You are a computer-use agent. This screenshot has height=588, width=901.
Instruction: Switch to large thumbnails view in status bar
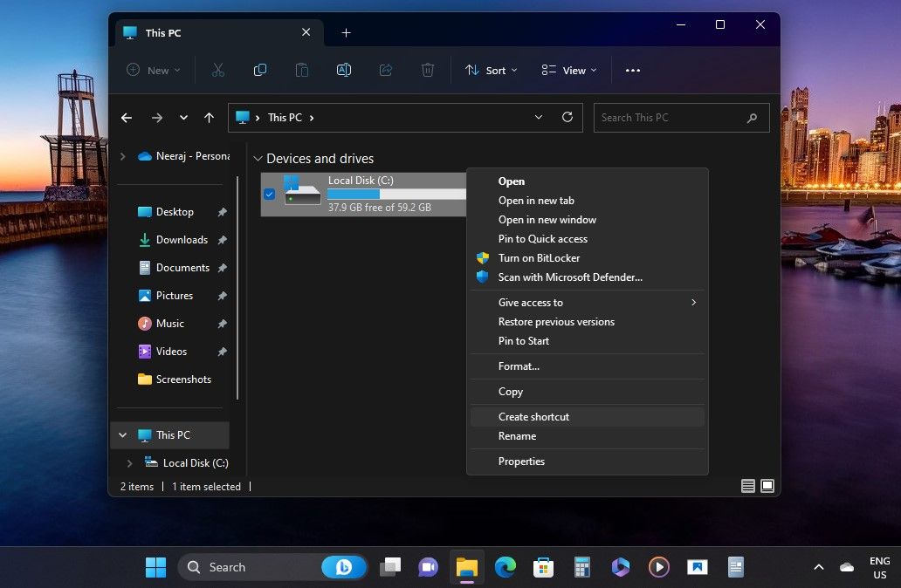(767, 486)
